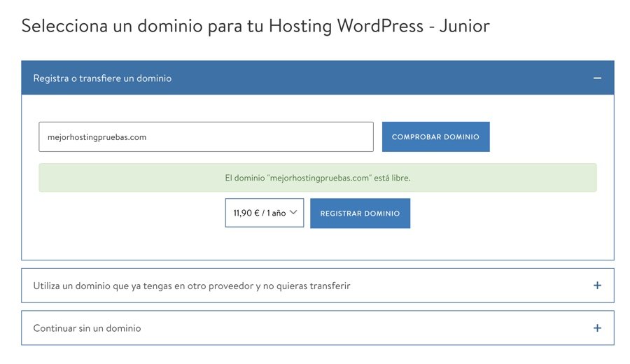The image size is (630, 364).
Task: Open the '11,90 € / 1 año' dropdown
Action: pos(265,213)
